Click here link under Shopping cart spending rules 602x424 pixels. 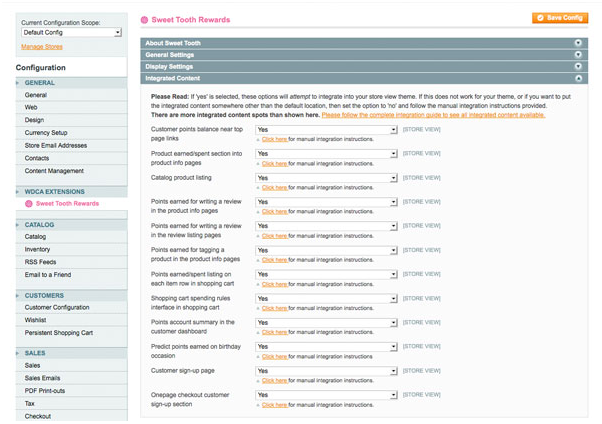[x=275, y=308]
